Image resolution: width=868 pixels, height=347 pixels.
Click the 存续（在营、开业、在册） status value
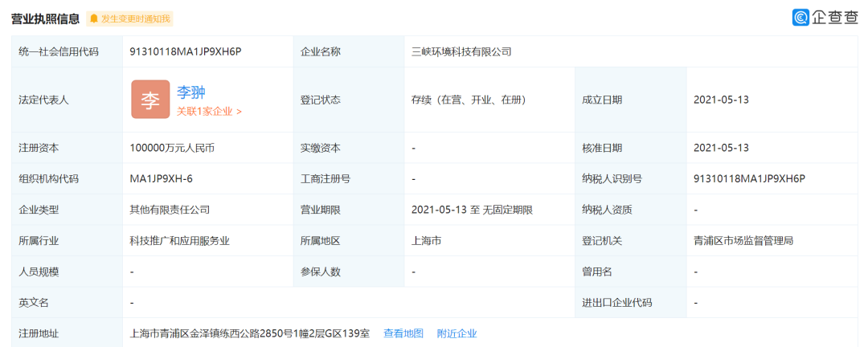[469, 100]
